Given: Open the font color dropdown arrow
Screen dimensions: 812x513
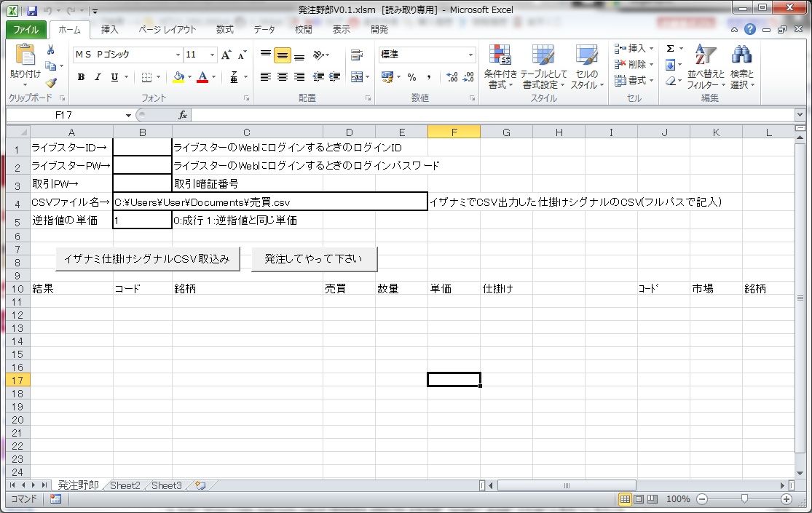Looking at the screenshot, I should point(213,77).
